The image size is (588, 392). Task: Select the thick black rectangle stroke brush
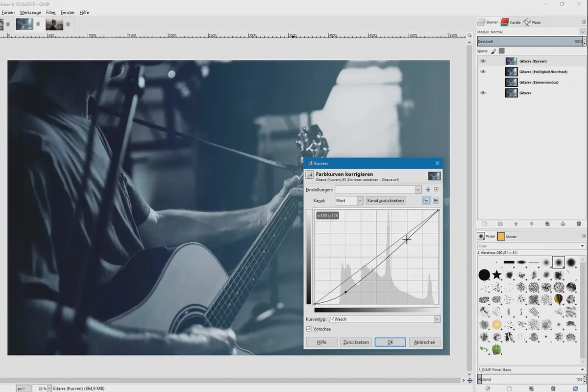point(509,262)
